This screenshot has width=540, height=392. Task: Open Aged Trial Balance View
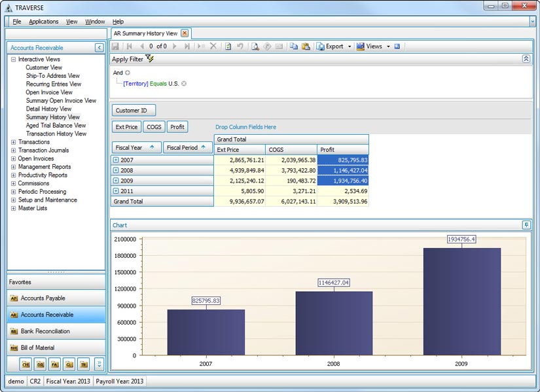pos(56,126)
